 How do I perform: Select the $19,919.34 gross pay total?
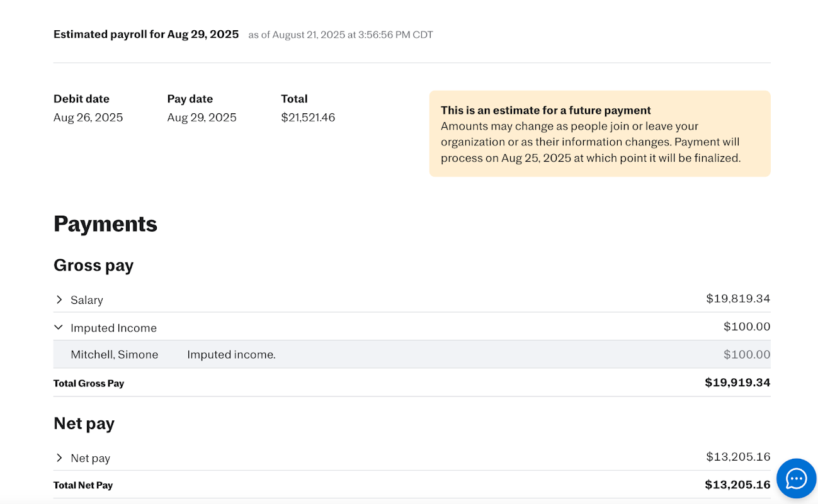[737, 383]
